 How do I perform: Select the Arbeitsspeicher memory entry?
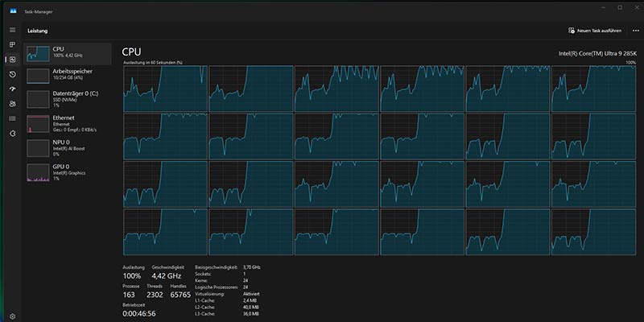68,76
